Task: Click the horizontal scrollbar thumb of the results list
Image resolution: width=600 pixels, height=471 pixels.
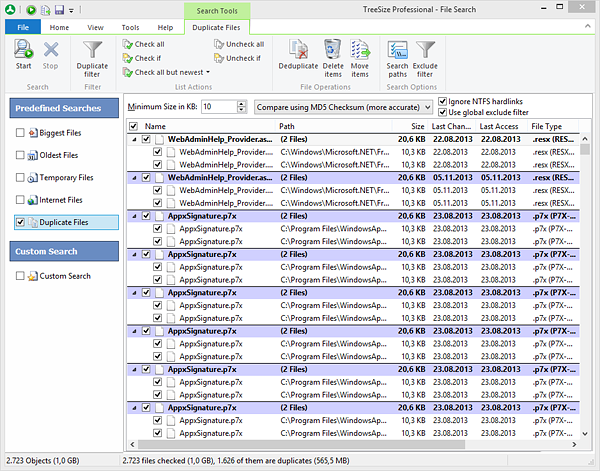Action: tap(302, 444)
